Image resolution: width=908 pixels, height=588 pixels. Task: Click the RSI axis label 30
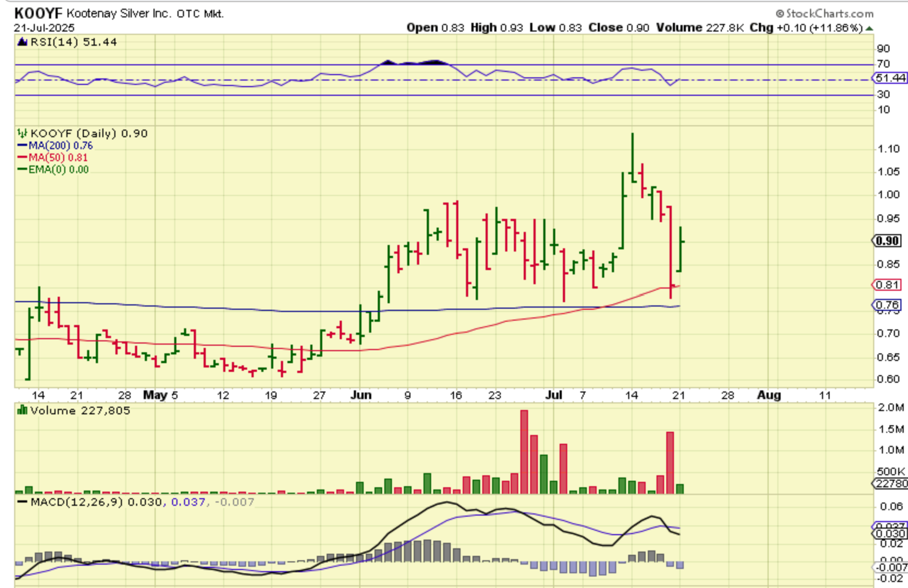click(884, 94)
